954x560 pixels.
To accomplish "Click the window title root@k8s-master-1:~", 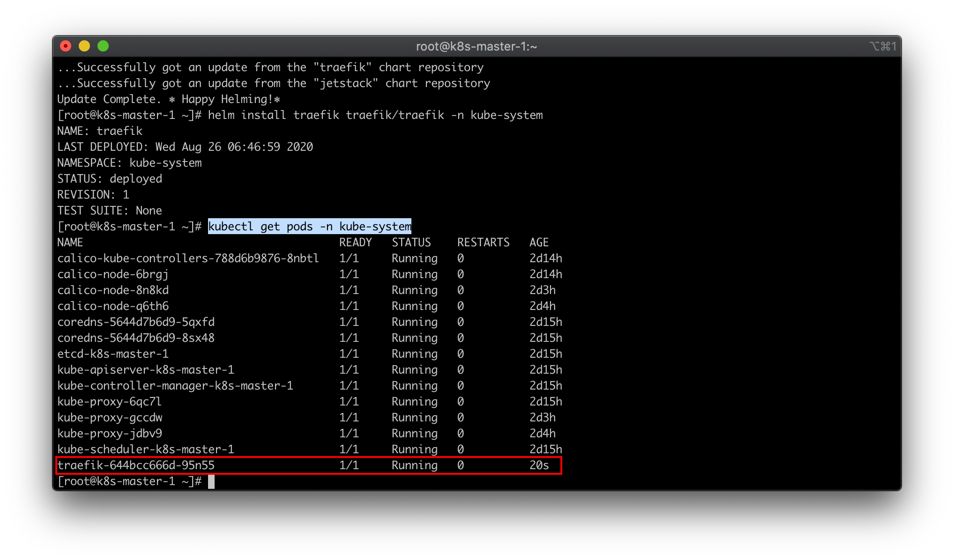I will [x=477, y=46].
